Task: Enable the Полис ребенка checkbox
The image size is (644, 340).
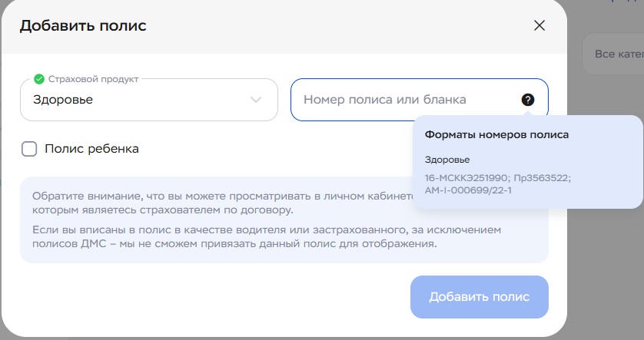Action: [29, 149]
